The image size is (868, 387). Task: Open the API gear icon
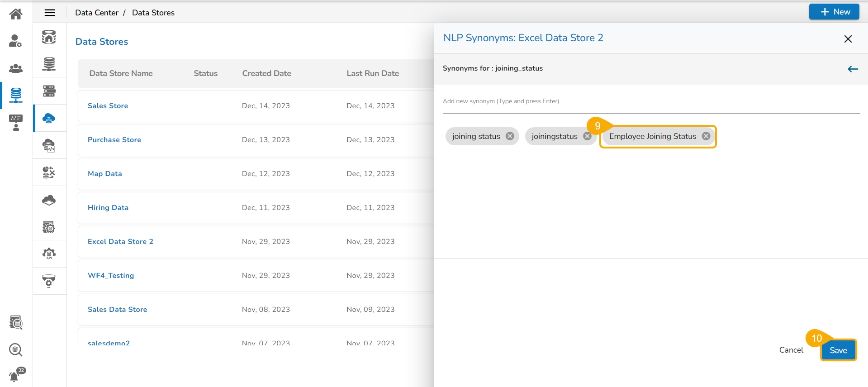pos(49,254)
